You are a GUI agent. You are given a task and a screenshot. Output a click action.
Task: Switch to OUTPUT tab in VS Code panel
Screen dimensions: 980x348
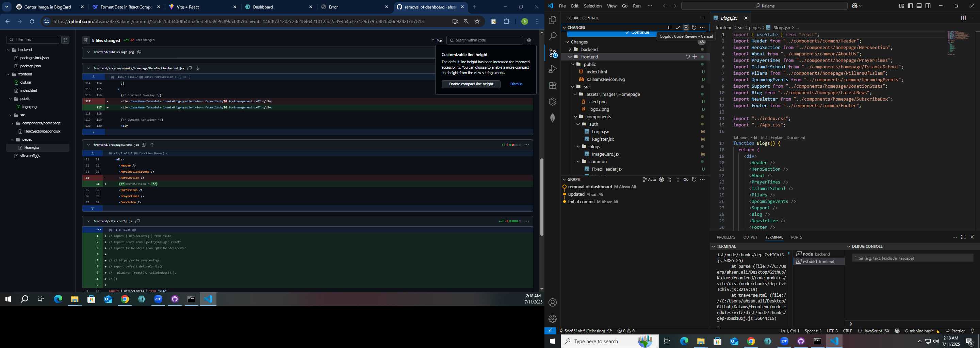click(750, 237)
